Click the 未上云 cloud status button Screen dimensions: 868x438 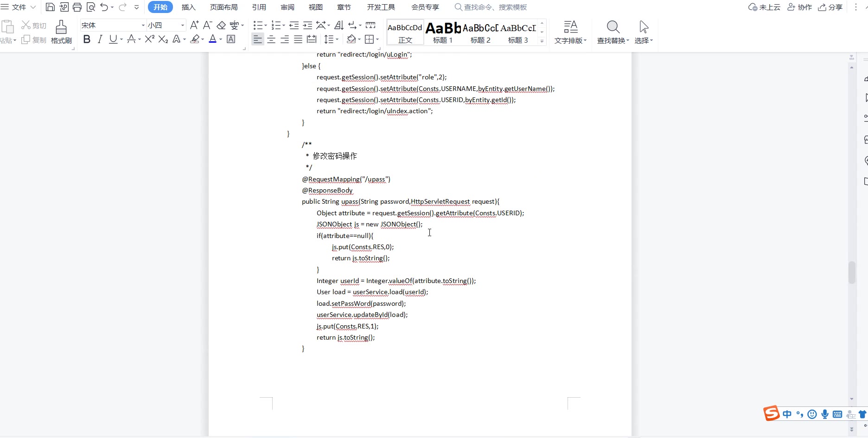pyautogui.click(x=764, y=7)
